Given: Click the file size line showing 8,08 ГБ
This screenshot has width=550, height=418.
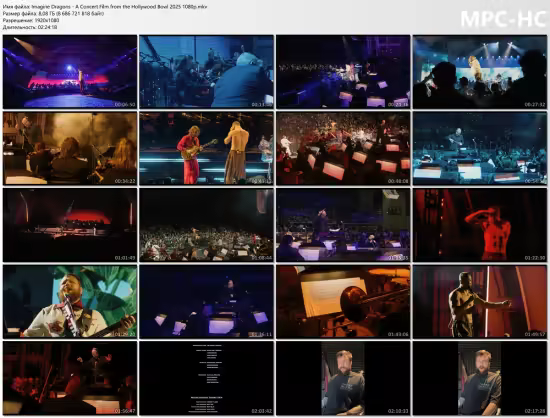Looking at the screenshot, I should [53, 13].
